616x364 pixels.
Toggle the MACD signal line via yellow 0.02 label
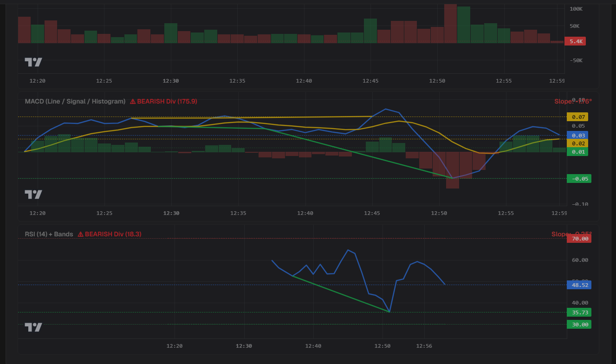[577, 143]
